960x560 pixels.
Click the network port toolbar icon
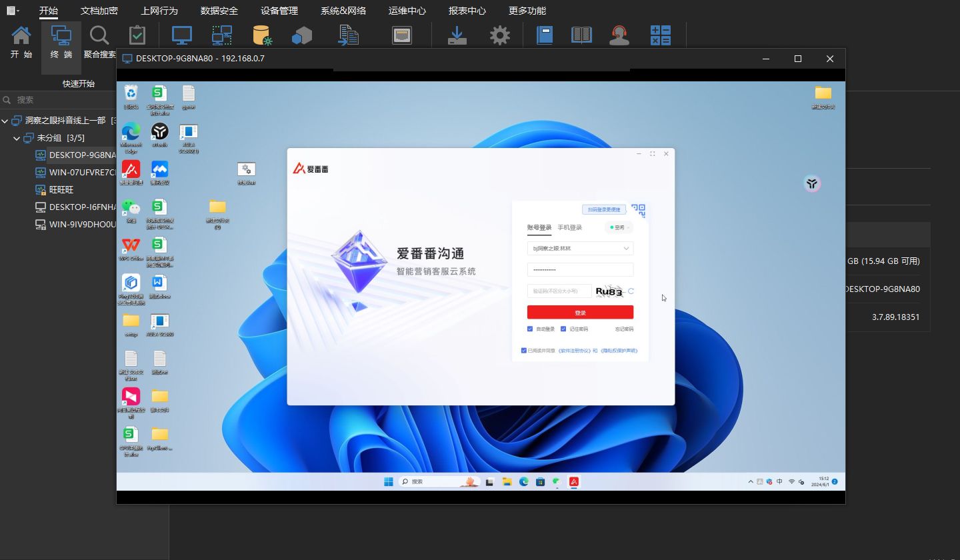pos(402,35)
